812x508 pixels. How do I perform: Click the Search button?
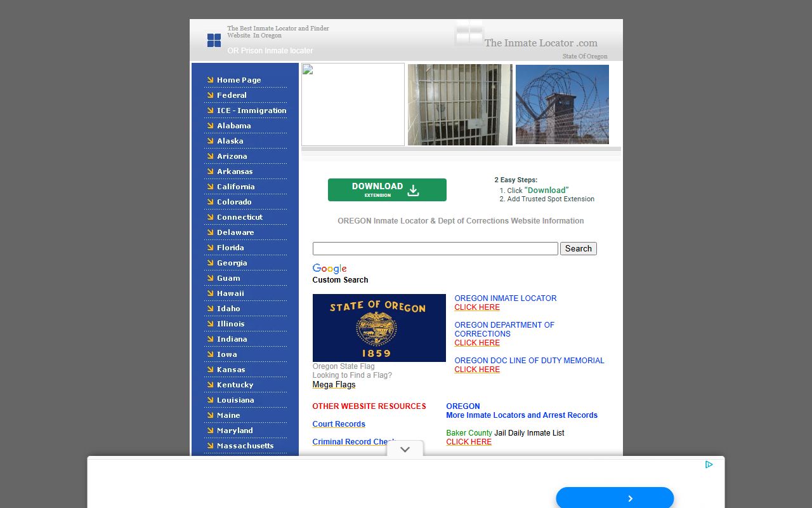[579, 248]
